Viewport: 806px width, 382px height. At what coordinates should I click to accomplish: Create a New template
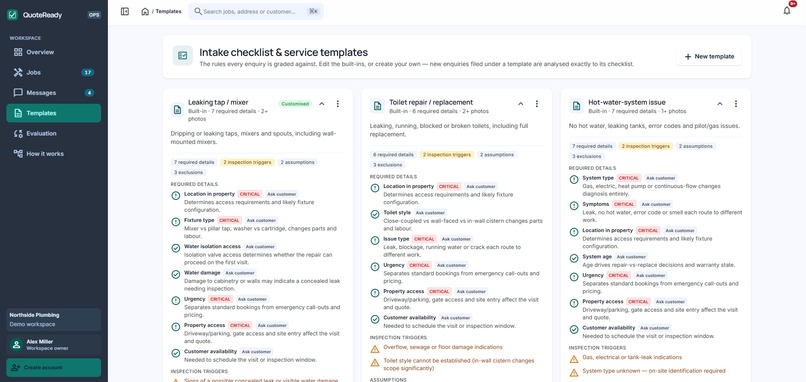708,57
